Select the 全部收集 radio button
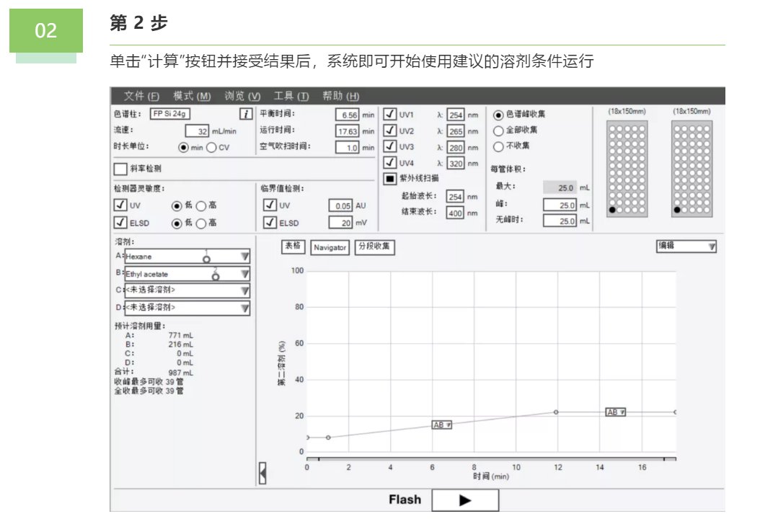Image resolution: width=760 pixels, height=532 pixels. (x=498, y=130)
